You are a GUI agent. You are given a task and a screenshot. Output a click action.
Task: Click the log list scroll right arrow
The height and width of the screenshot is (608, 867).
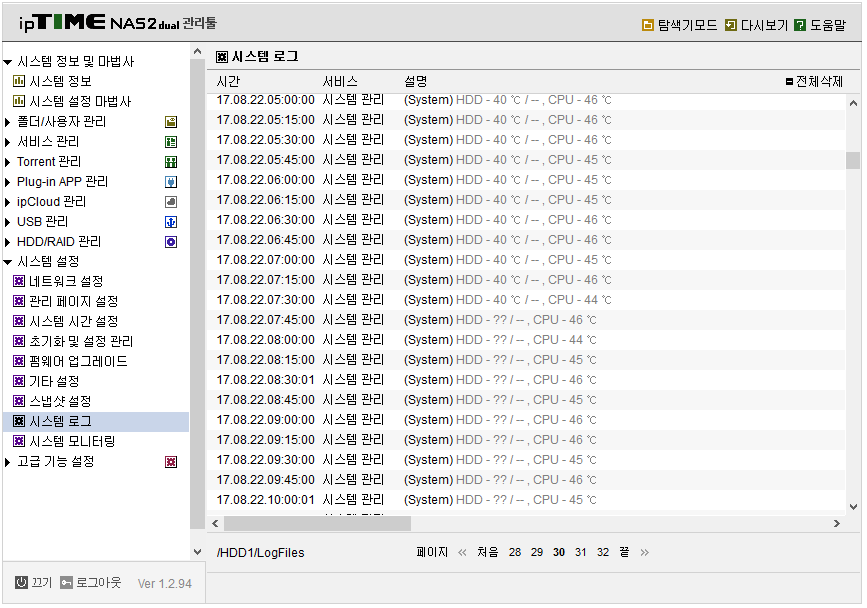point(837,523)
